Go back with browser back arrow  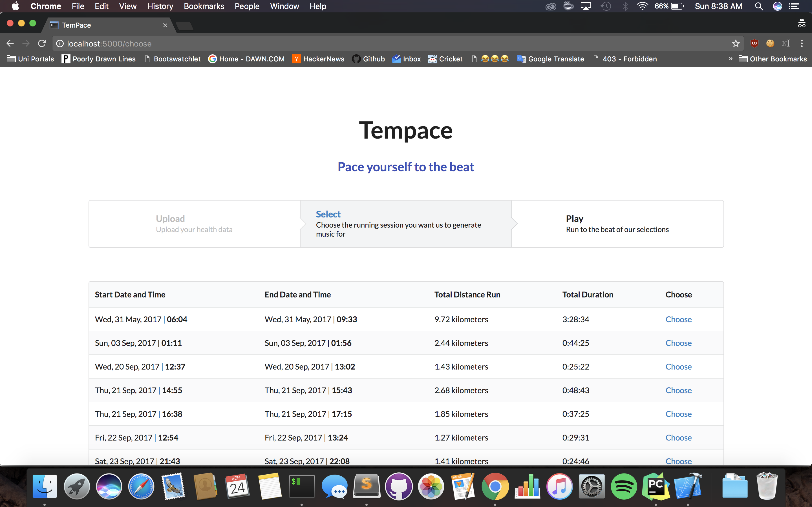tap(10, 44)
